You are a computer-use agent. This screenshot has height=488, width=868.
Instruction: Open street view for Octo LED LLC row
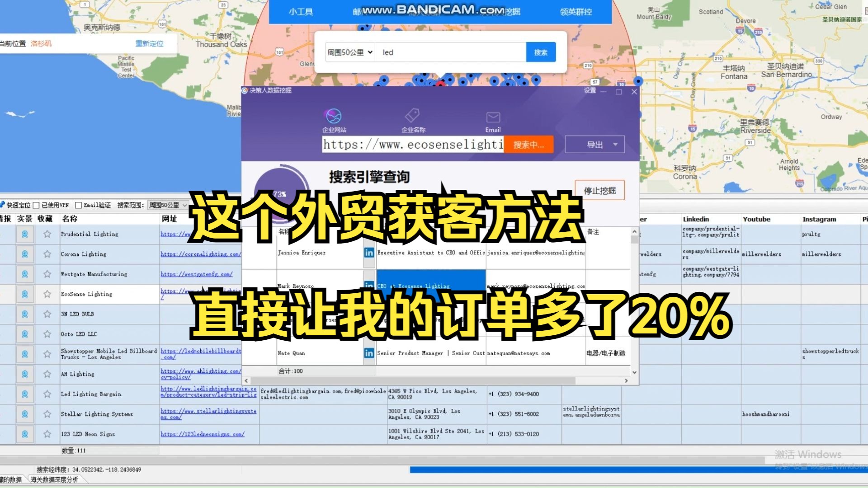pyautogui.click(x=25, y=334)
